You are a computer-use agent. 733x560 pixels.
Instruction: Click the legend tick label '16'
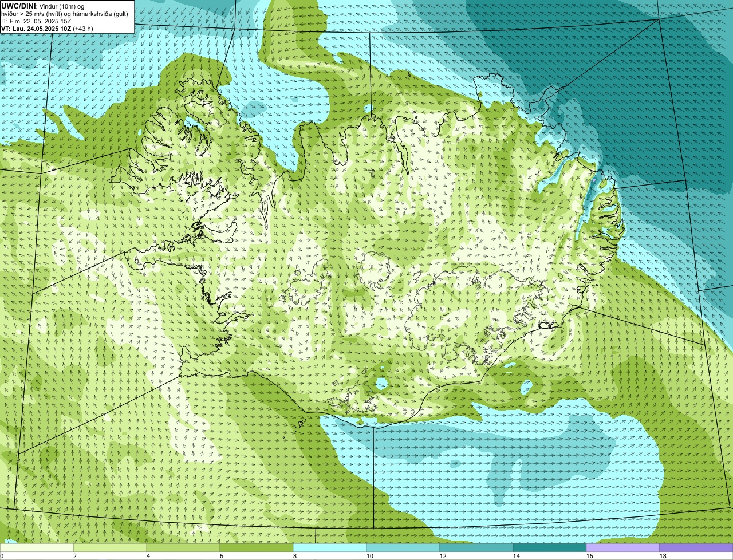click(x=590, y=556)
